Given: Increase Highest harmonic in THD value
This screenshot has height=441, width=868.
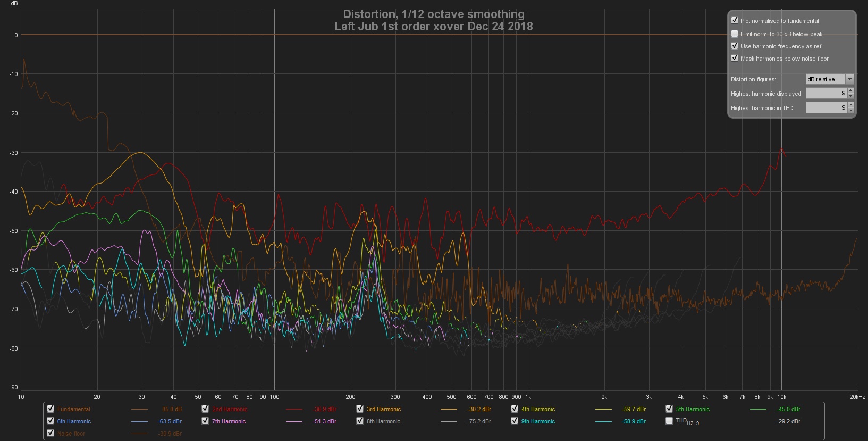Looking at the screenshot, I should coord(850,105).
